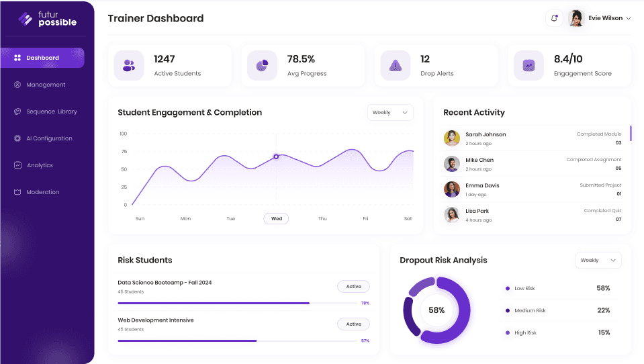Viewport: 644px width, 364px height.
Task: Open Weekly dropdown in Dropout Risk Analysis
Action: coord(598,261)
